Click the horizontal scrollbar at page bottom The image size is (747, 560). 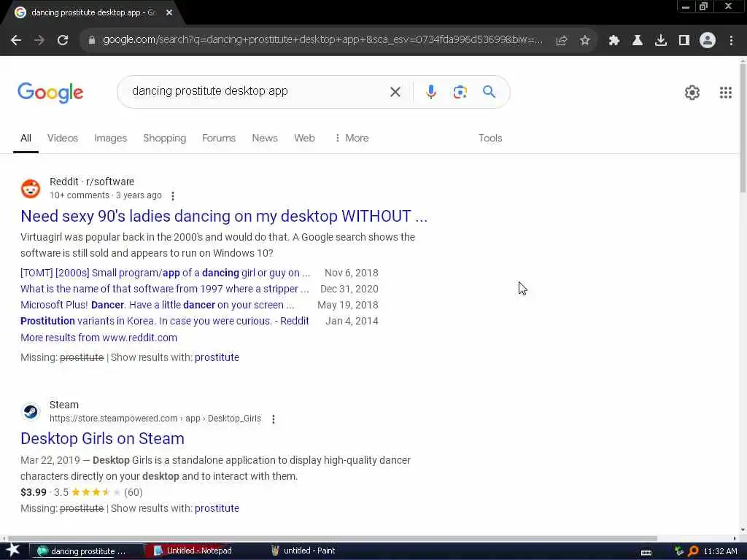tap(332, 539)
